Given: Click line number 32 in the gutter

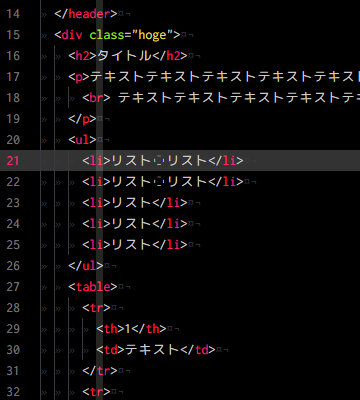Looking at the screenshot, I should [13, 392].
